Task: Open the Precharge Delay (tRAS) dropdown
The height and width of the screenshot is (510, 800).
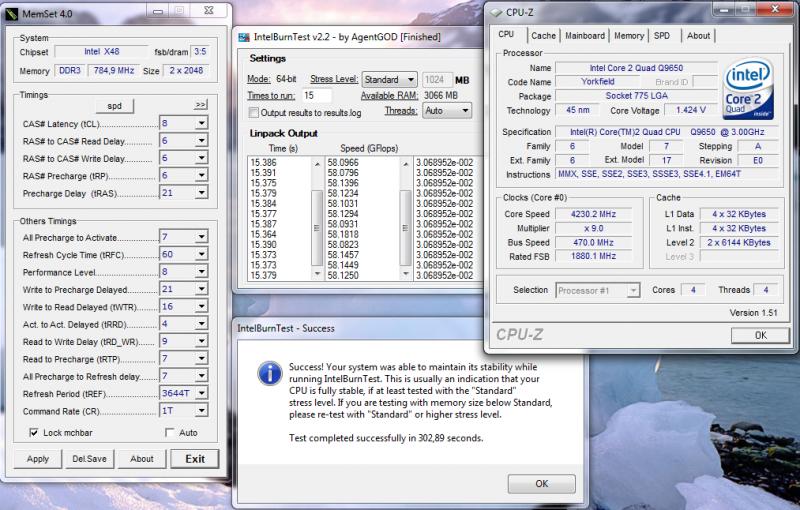Action: [x=202, y=193]
